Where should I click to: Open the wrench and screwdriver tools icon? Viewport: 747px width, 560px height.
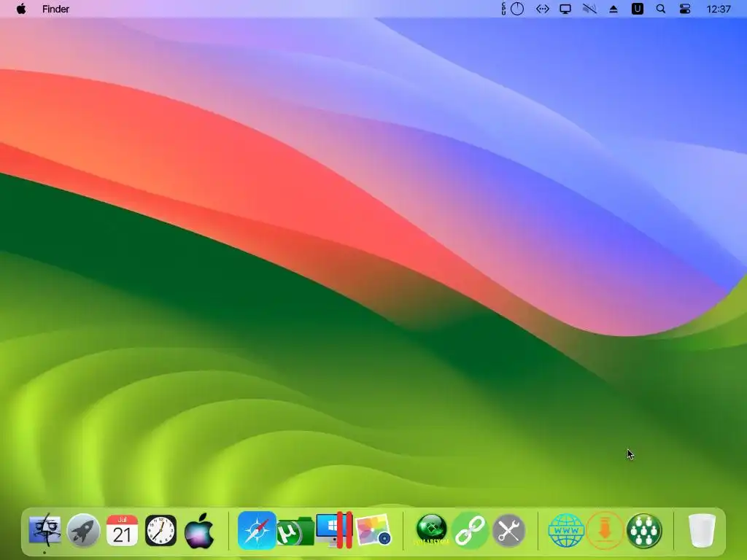point(508,530)
